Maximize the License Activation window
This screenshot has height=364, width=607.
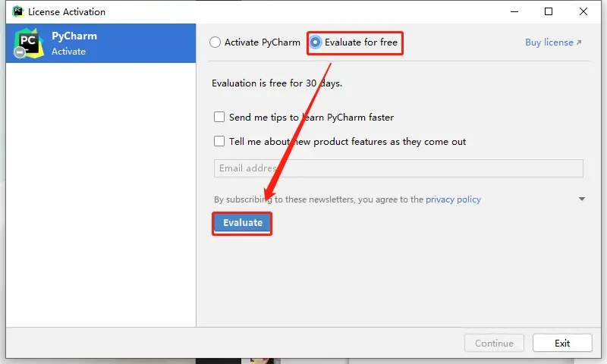click(549, 11)
